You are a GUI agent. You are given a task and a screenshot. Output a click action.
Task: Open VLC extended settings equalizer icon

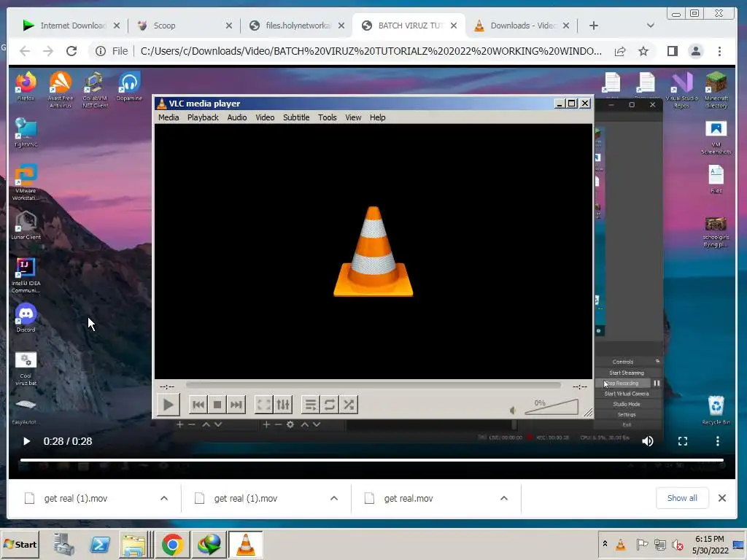tap(283, 405)
